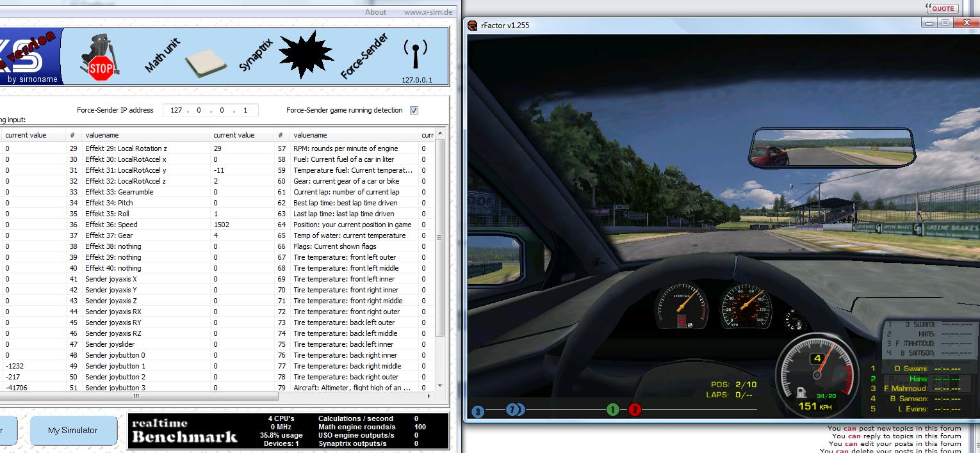Click the red car marker 2 on the track bar
This screenshot has height=453, width=980.
tap(635, 409)
